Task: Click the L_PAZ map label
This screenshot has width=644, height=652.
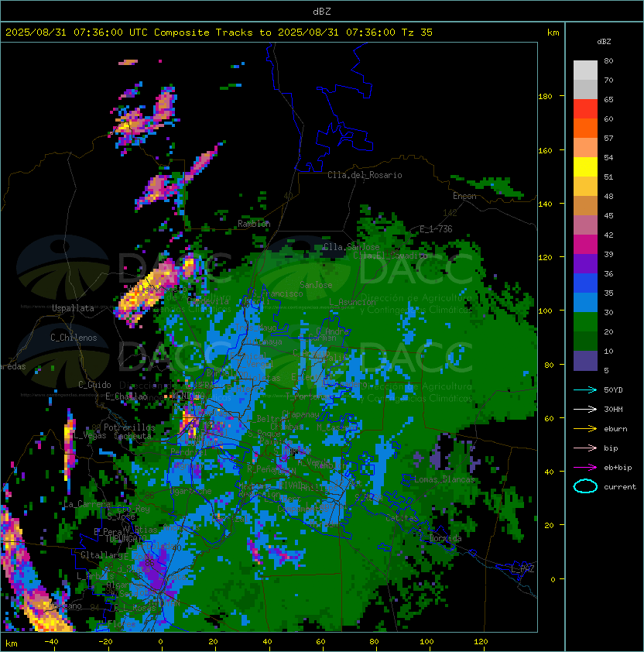Action: pos(522,568)
